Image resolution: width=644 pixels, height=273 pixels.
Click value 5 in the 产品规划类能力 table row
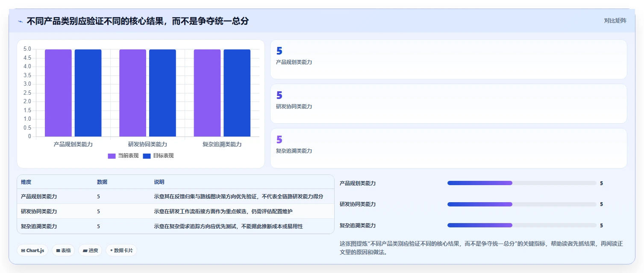(98, 197)
